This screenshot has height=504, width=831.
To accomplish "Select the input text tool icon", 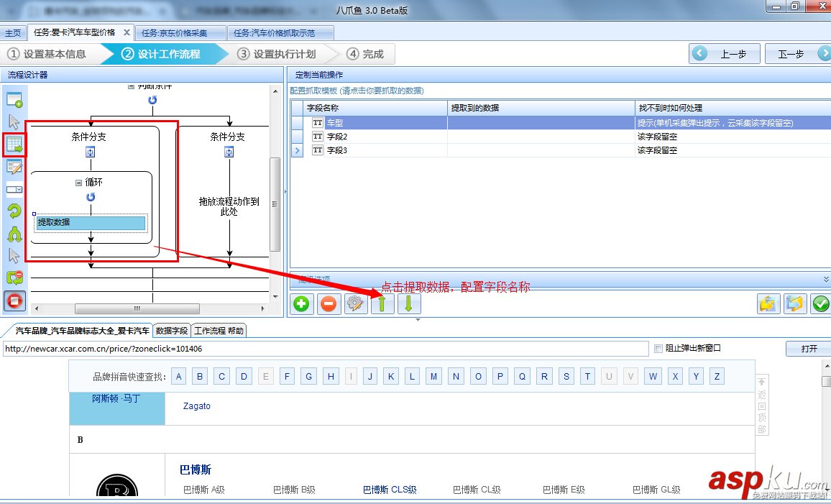I will point(14,167).
